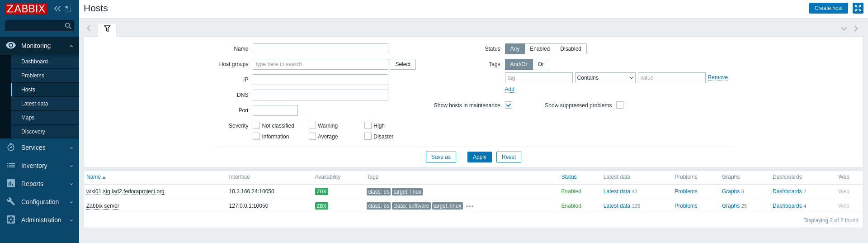
Task: Toggle Not classified severity checkbox
Action: click(256, 125)
